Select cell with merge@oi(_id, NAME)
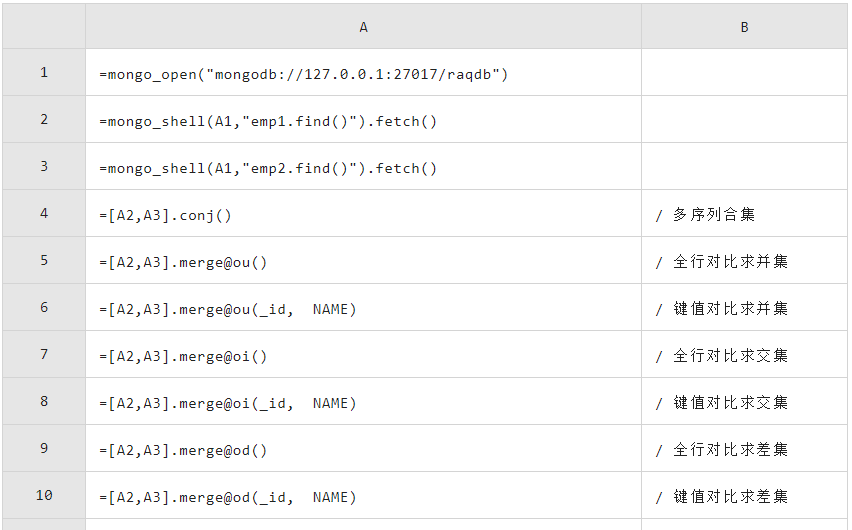Viewport: 852px width, 530px height. [363, 402]
